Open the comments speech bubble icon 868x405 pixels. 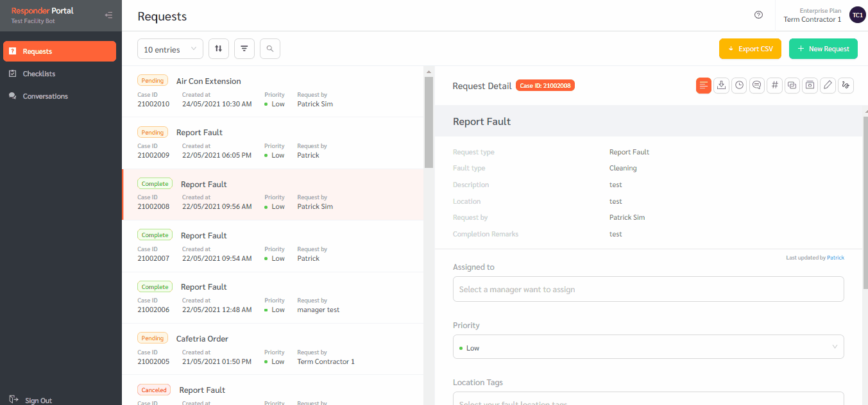[757, 85]
